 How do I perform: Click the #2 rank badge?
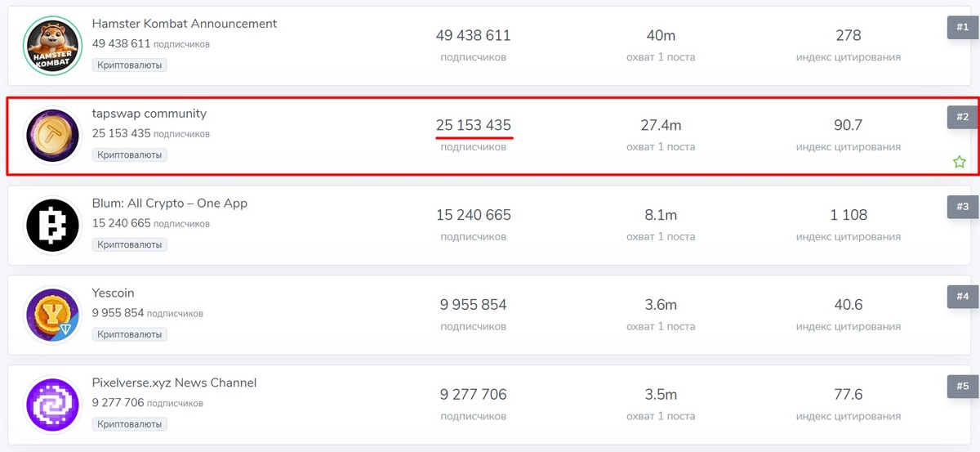point(962,117)
